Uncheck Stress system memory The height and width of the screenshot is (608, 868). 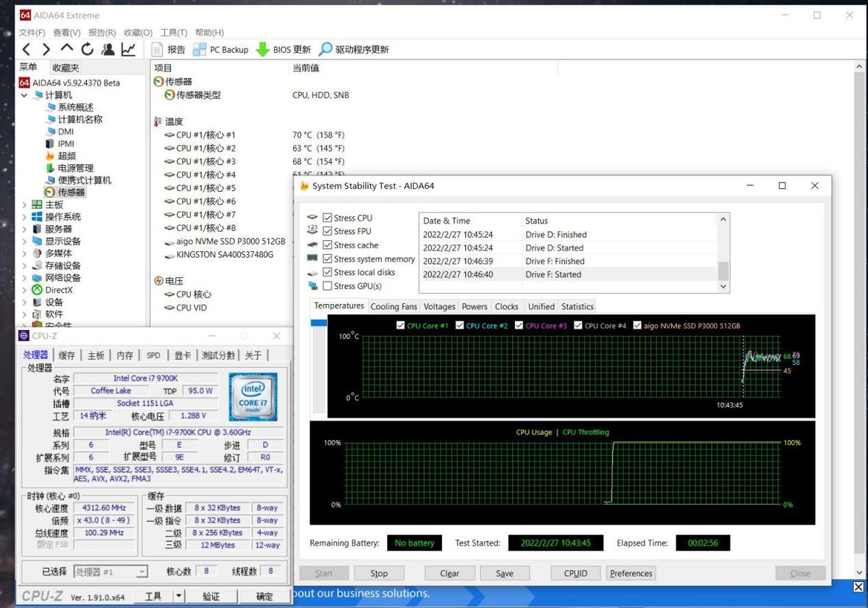(328, 259)
